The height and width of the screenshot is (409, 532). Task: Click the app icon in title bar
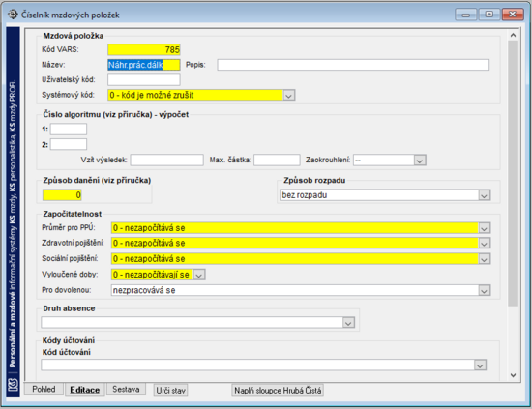(x=13, y=15)
